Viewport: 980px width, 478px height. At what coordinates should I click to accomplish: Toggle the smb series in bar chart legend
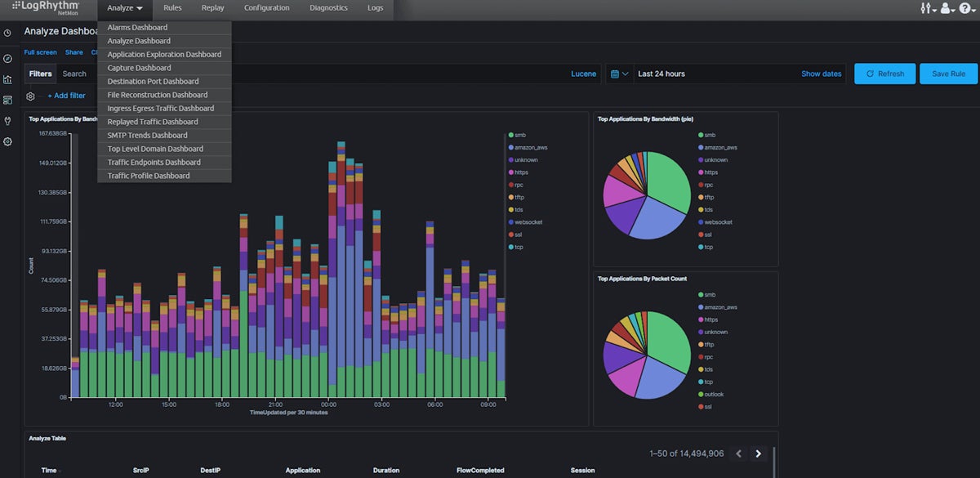(x=520, y=135)
